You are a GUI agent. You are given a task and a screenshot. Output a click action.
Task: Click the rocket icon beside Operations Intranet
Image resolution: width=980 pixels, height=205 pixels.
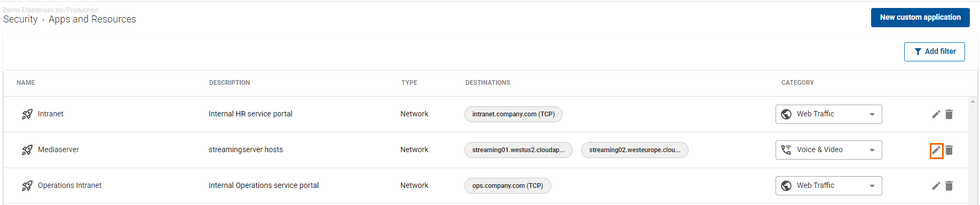point(27,186)
